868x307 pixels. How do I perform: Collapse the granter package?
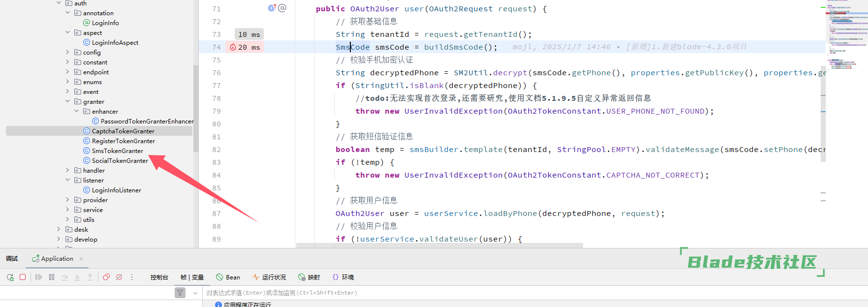pyautogui.click(x=68, y=101)
